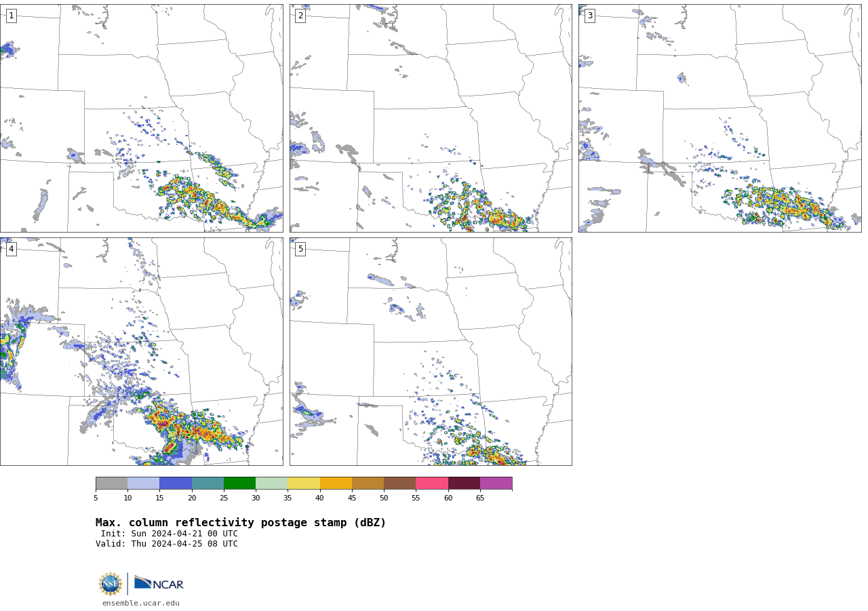This screenshot has width=868, height=611.
Task: Click the colorbar tick label 20
Action: coord(192,498)
